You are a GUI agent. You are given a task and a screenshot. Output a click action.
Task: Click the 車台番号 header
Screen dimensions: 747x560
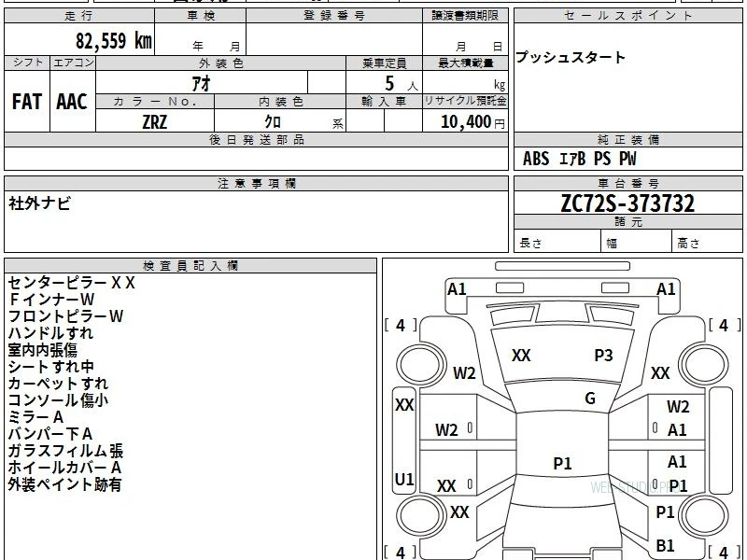pyautogui.click(x=627, y=183)
